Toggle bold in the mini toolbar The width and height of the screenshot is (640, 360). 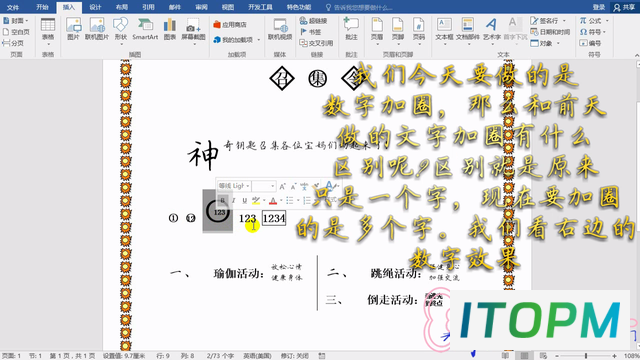(222, 200)
